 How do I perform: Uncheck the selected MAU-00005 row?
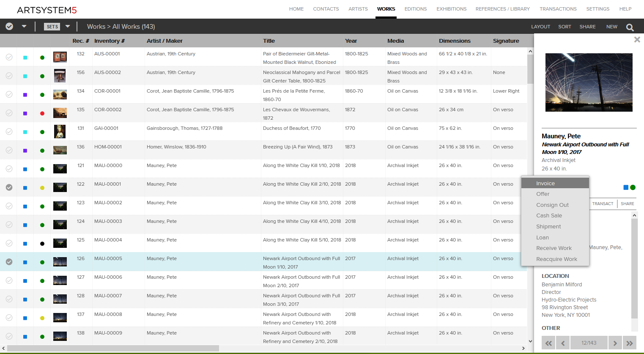pyautogui.click(x=9, y=262)
